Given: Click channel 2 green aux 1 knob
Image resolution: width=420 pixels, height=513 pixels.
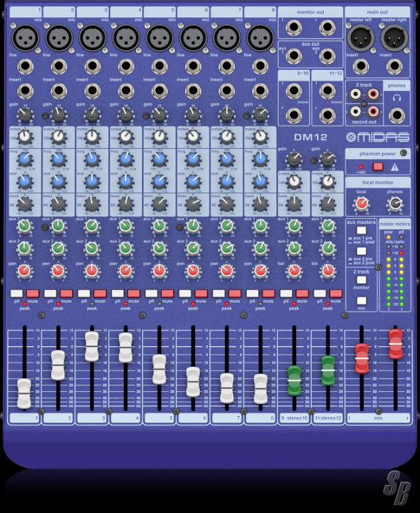Looking at the screenshot, I should coord(58,226).
